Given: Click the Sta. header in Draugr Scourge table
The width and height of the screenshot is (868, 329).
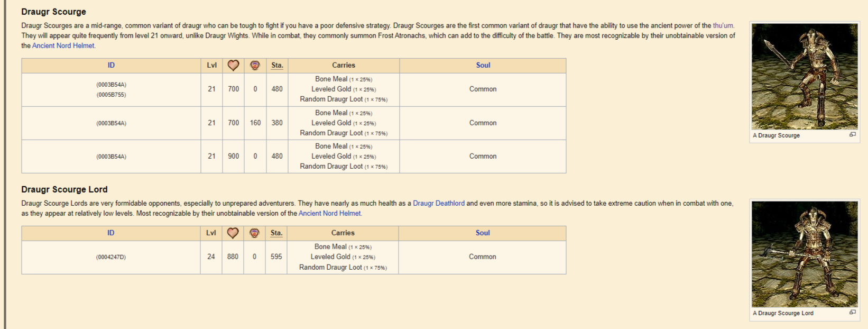Looking at the screenshot, I should 277,65.
